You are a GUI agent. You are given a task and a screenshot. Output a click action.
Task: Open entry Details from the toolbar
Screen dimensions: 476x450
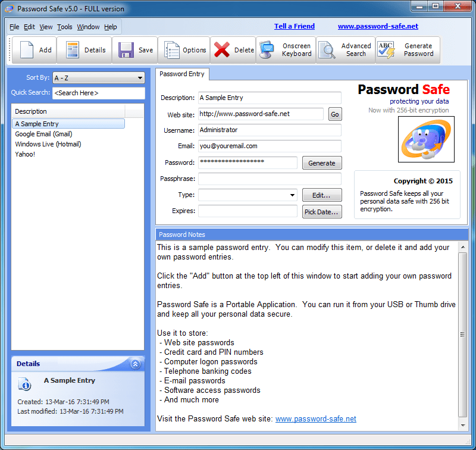(x=84, y=50)
